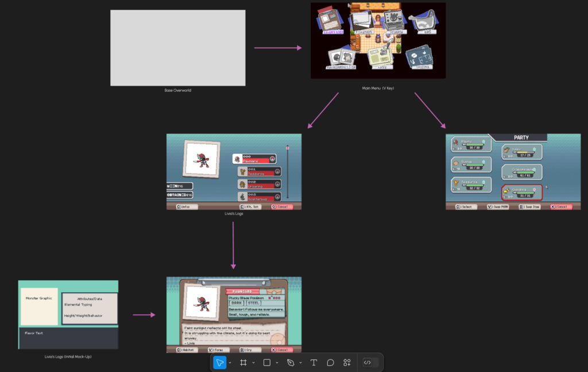
Task: Select the Base Overworld gray frame
Action: pyautogui.click(x=178, y=48)
